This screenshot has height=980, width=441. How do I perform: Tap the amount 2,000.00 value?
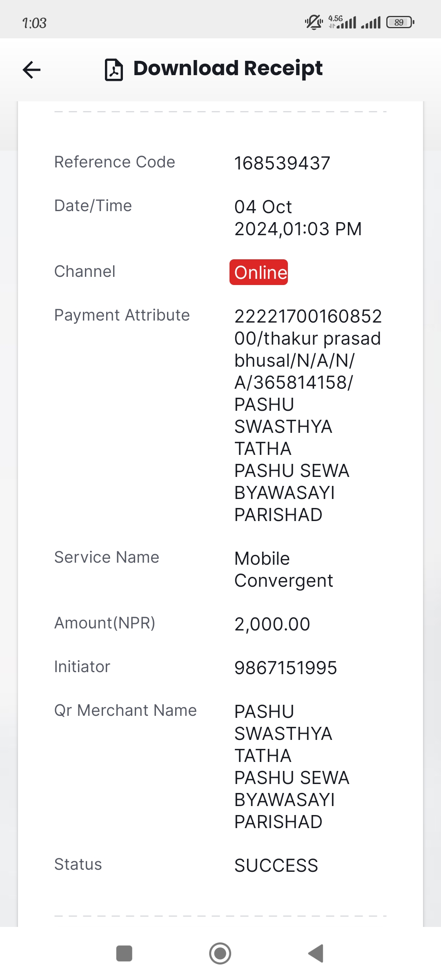click(x=272, y=624)
